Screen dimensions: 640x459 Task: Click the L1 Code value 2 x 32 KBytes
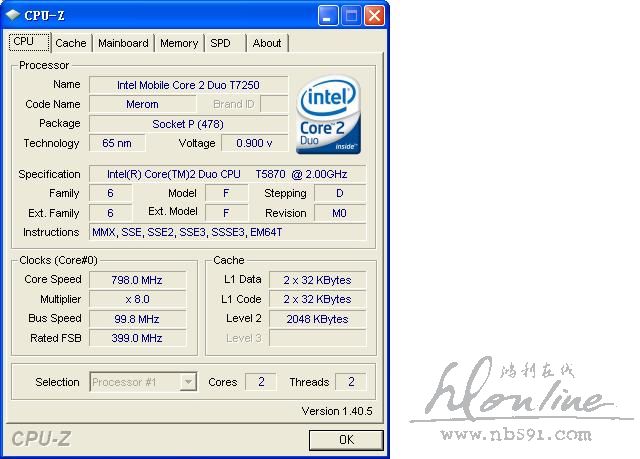coord(318,299)
